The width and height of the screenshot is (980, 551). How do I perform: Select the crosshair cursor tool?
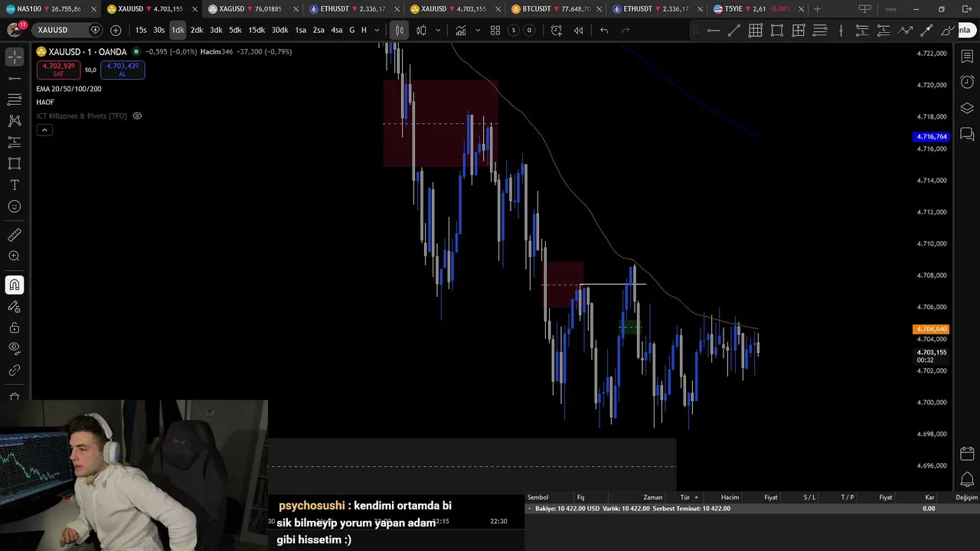click(x=15, y=57)
